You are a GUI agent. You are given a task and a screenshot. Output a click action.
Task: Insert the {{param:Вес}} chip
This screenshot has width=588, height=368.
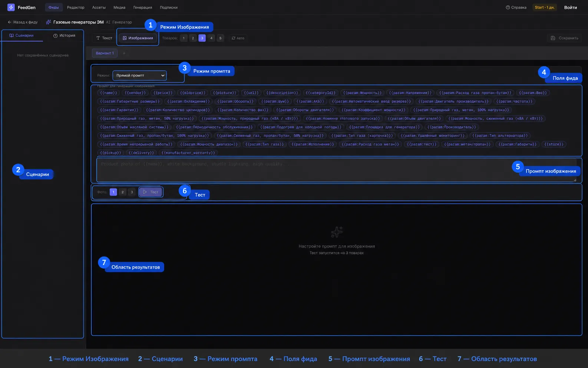[533, 93]
